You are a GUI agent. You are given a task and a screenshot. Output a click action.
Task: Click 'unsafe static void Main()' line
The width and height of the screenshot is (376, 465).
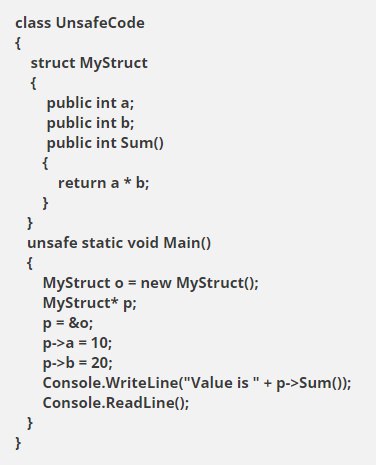click(x=119, y=243)
